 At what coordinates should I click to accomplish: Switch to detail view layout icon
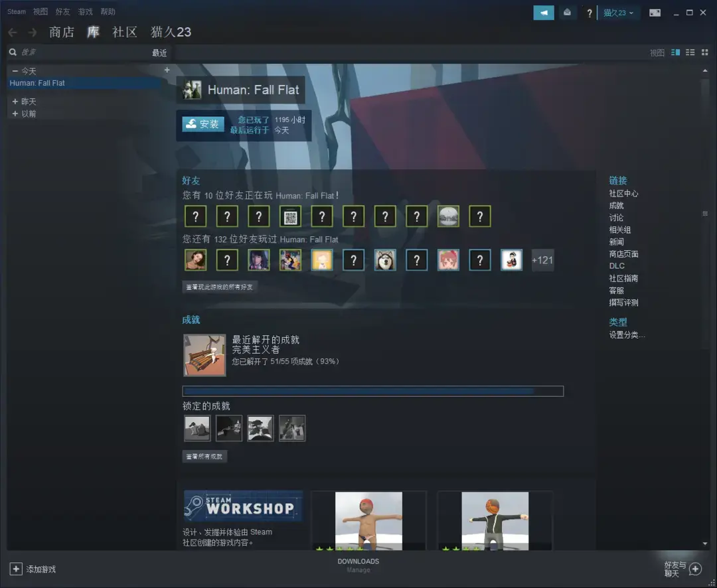675,52
